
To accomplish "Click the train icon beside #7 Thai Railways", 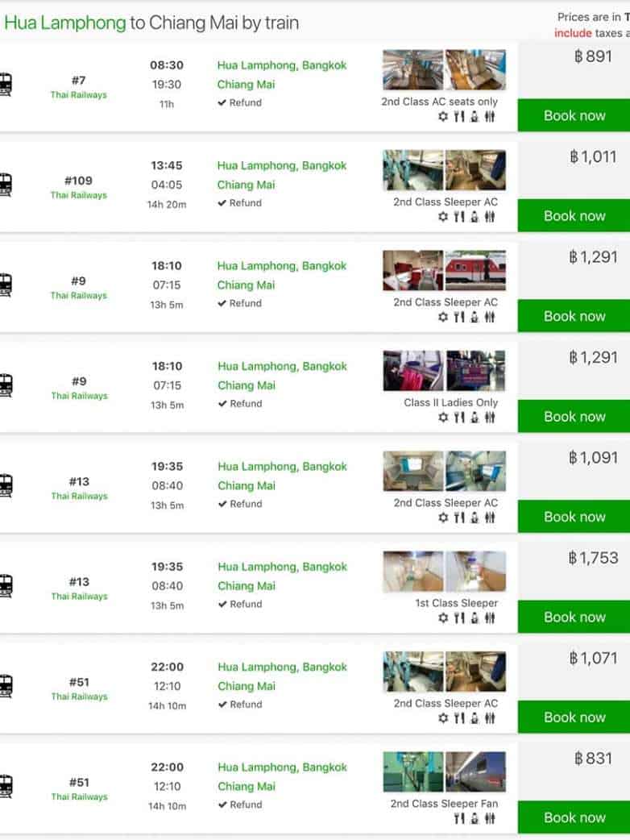I will [6, 85].
